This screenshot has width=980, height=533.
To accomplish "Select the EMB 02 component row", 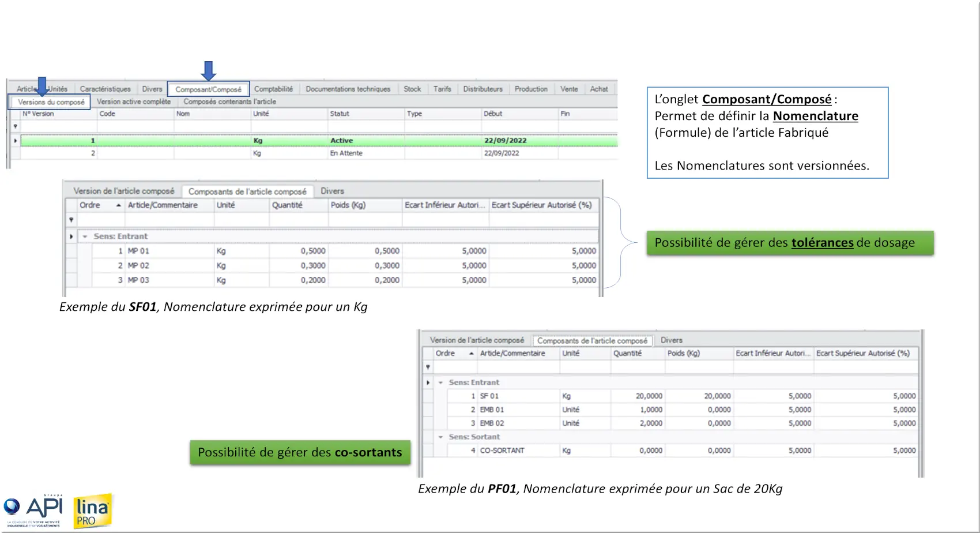I will [682, 423].
